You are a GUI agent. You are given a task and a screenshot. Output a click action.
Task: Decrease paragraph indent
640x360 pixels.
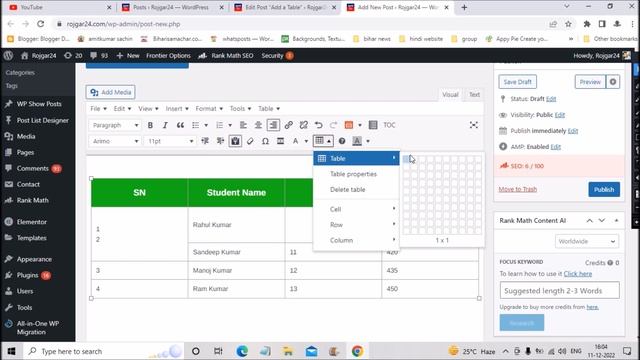(x=205, y=141)
